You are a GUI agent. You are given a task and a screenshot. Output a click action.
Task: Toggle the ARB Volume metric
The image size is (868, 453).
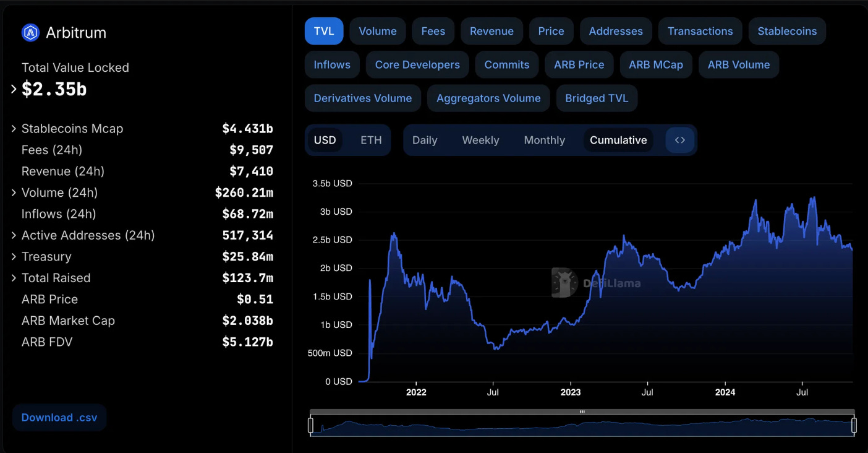tap(739, 64)
